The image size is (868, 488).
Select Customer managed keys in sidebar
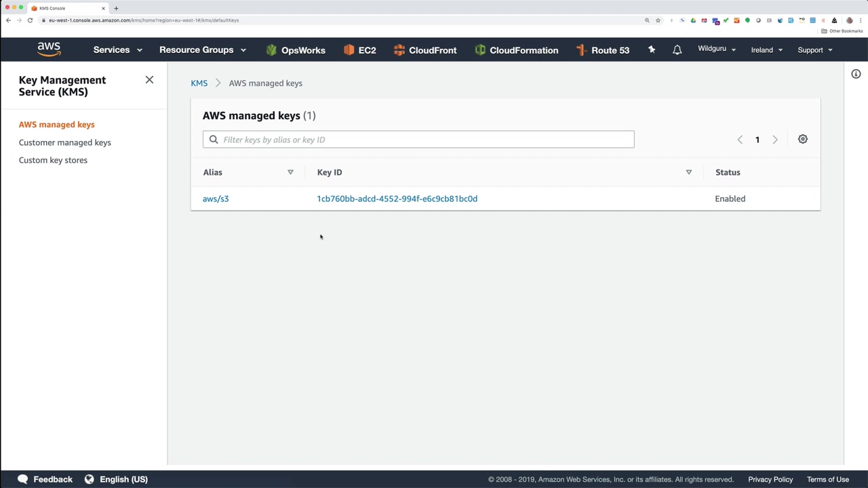(65, 142)
